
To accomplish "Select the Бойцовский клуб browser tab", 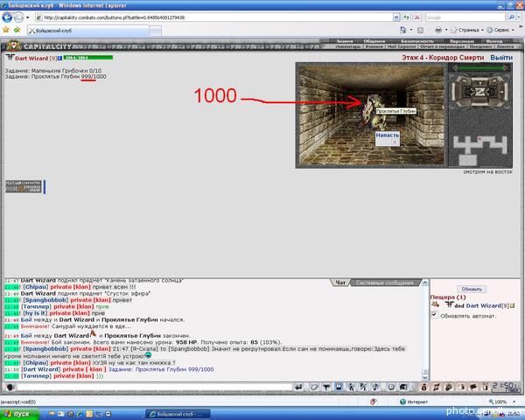I will pos(87,31).
